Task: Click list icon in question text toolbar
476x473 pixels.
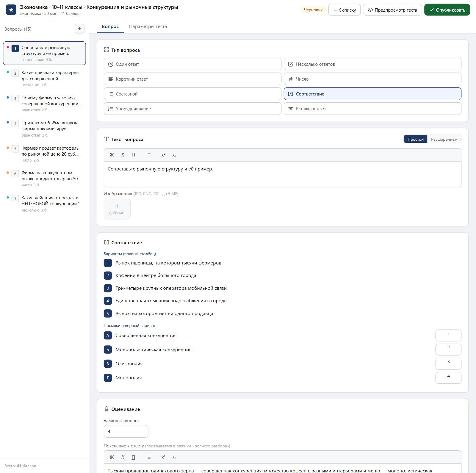Action: 149,155
